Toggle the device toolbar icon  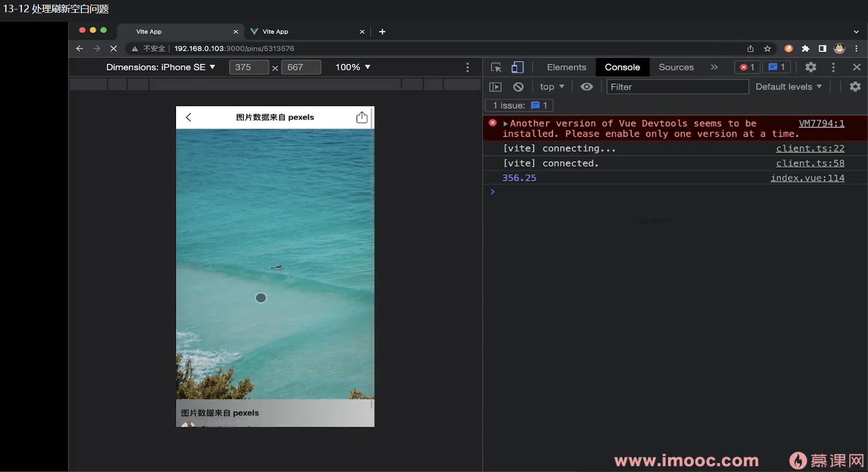517,68
